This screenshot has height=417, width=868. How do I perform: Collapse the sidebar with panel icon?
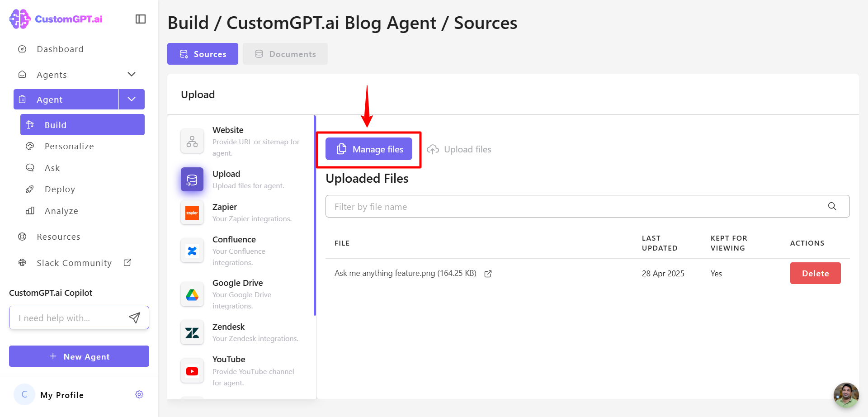coord(141,19)
